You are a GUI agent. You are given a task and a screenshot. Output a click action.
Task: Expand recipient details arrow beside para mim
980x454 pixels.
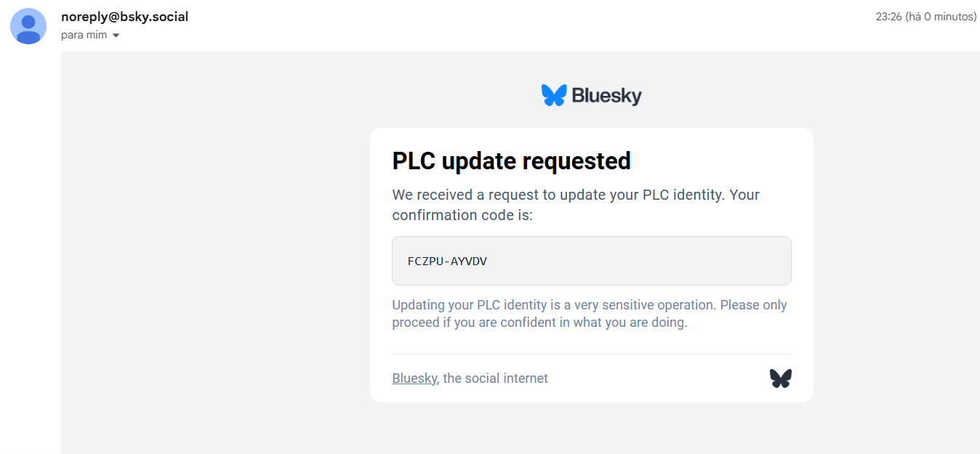pyautogui.click(x=116, y=36)
